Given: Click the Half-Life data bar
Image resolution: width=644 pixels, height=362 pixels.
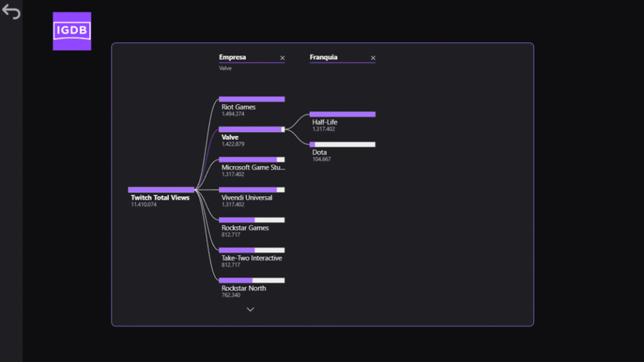Looking at the screenshot, I should pyautogui.click(x=342, y=114).
